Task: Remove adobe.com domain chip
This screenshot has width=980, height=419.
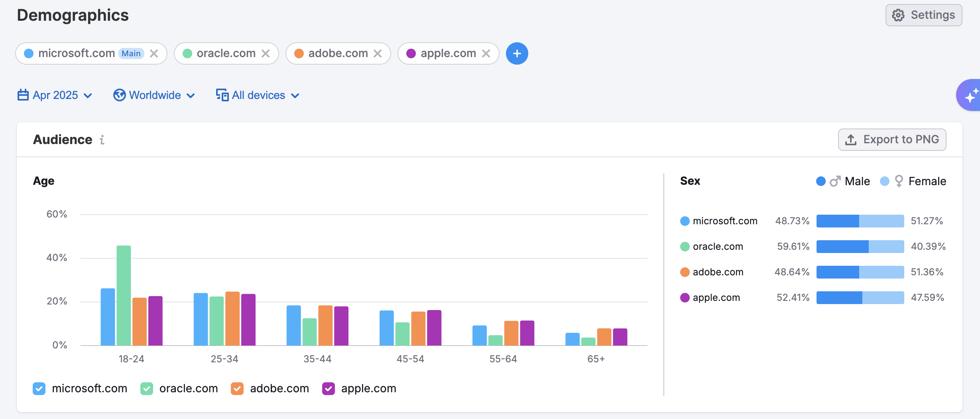Action: [378, 53]
